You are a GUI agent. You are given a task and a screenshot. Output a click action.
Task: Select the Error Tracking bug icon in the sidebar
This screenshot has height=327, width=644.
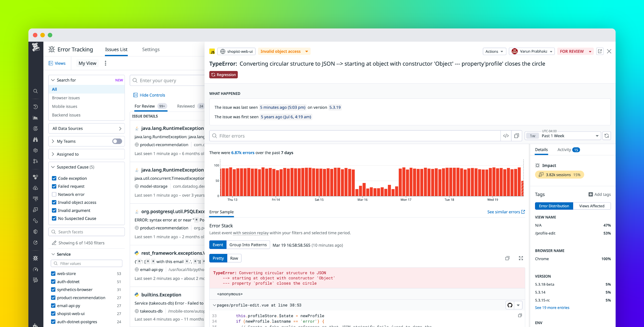pos(35,258)
